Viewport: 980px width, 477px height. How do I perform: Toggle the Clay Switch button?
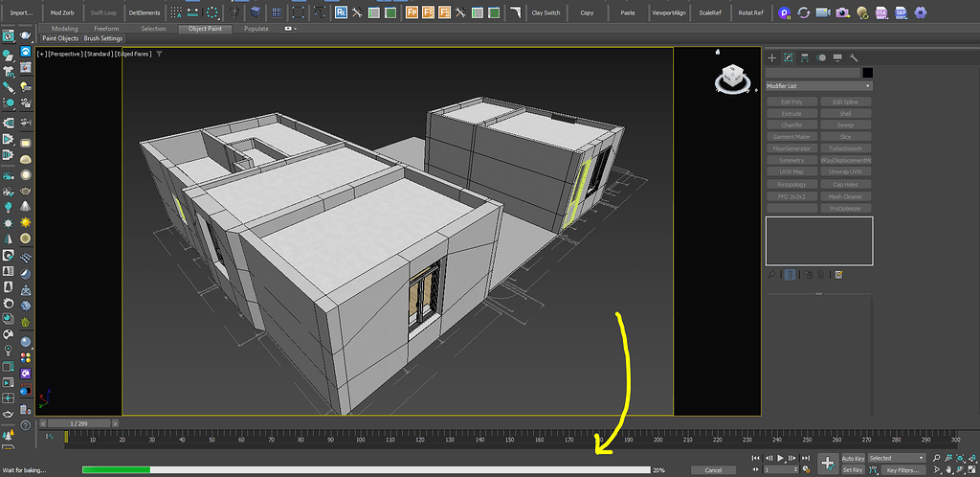[x=546, y=12]
